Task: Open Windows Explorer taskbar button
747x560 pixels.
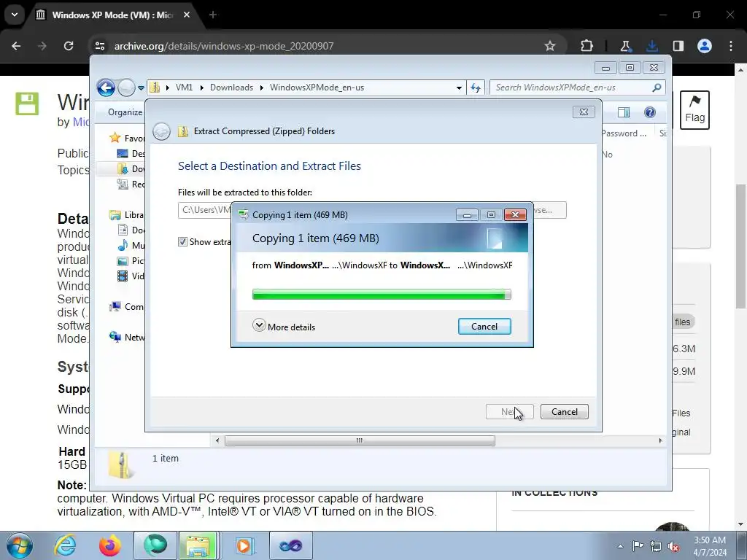Action: click(x=198, y=545)
